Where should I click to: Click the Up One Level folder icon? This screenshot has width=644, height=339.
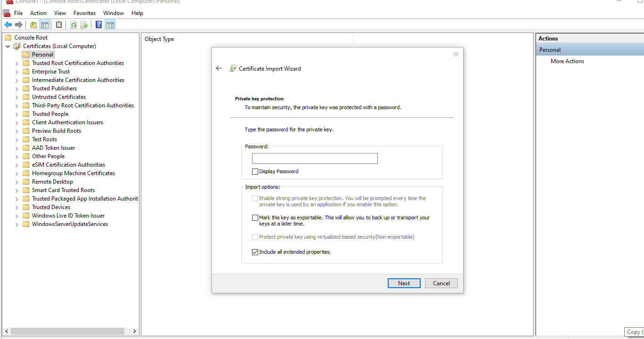(x=33, y=24)
